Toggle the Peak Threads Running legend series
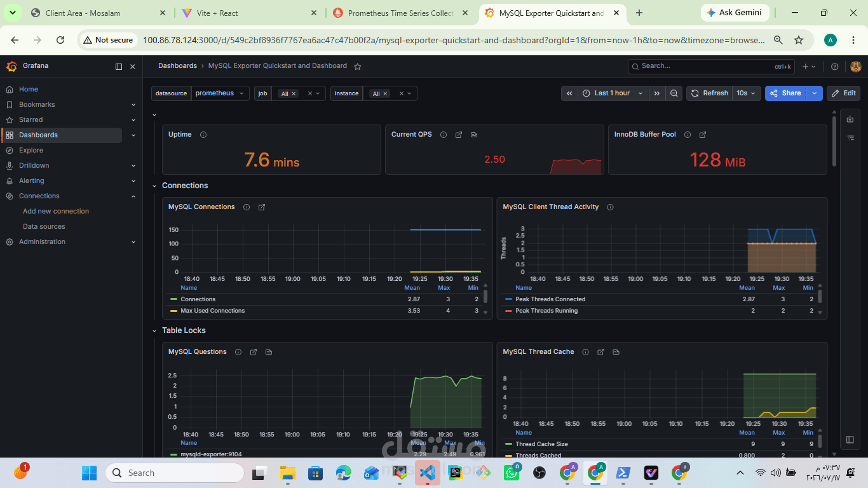 click(546, 311)
